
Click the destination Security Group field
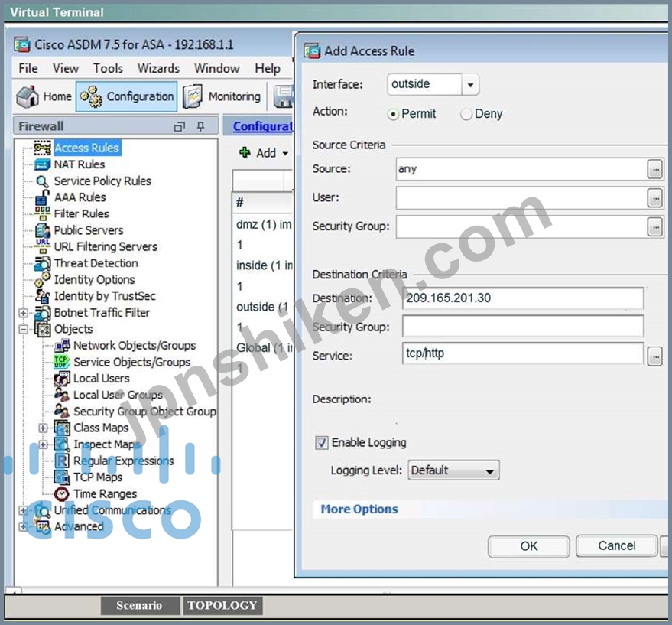click(523, 327)
